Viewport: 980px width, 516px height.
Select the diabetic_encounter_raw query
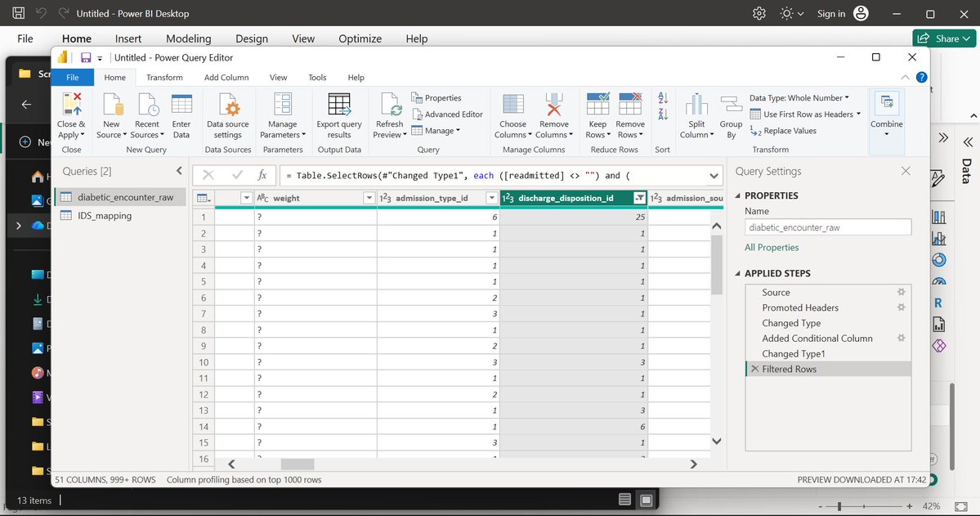[x=120, y=197]
